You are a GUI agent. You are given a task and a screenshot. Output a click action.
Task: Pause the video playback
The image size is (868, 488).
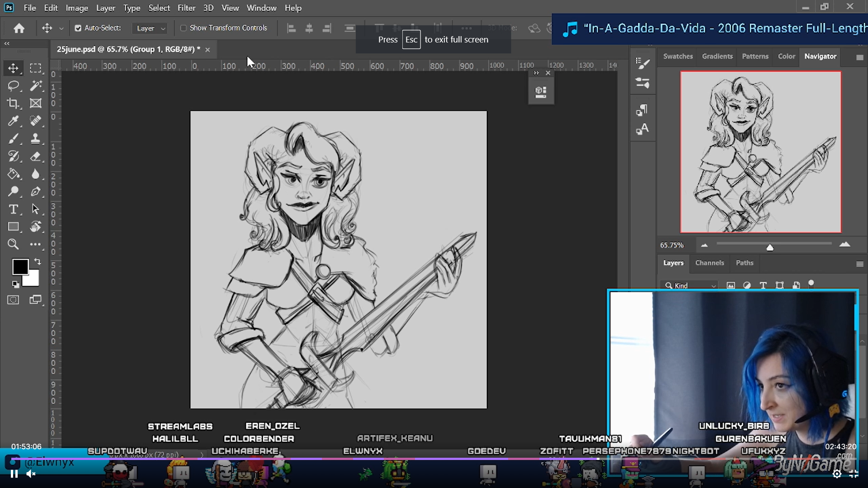tap(14, 474)
